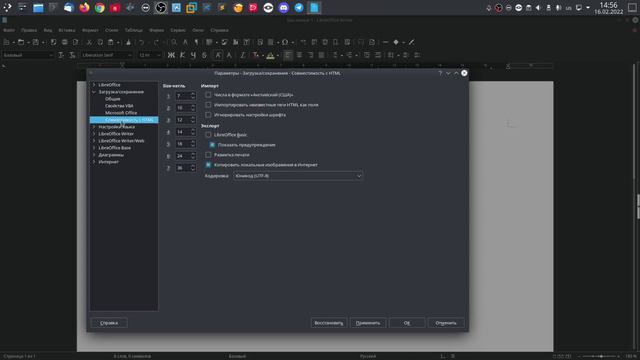640x360 pixels.
Task: Click the OK button in options dialog
Action: point(407,323)
